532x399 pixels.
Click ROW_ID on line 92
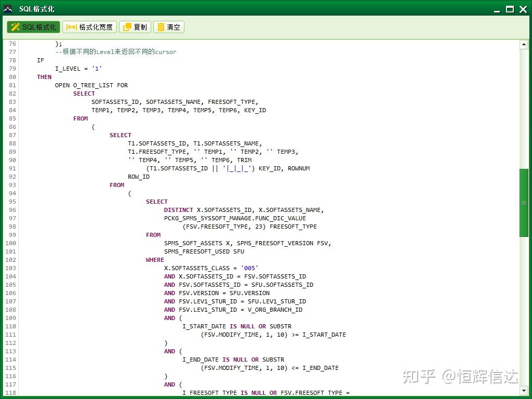click(x=139, y=177)
